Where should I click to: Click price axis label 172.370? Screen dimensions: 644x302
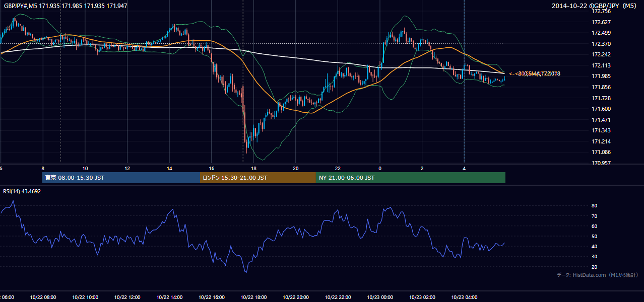tap(601, 44)
